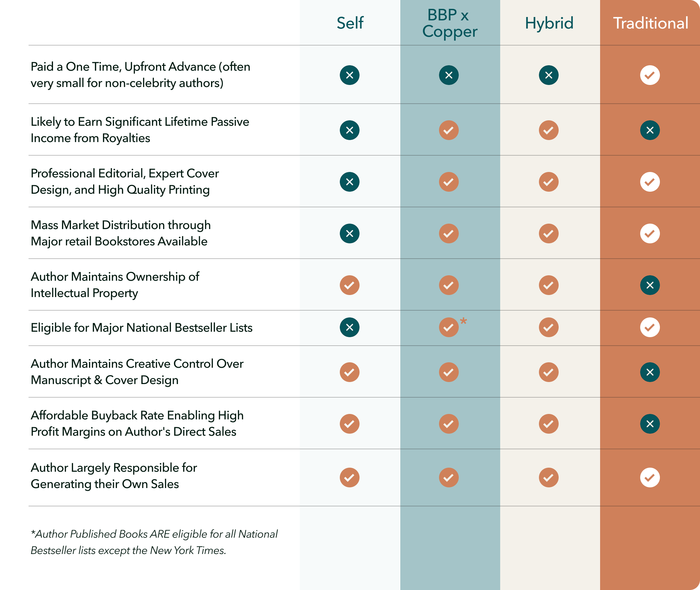Click Traditional checkmark in the Upfront Advance row
The image size is (700, 590).
650,75
